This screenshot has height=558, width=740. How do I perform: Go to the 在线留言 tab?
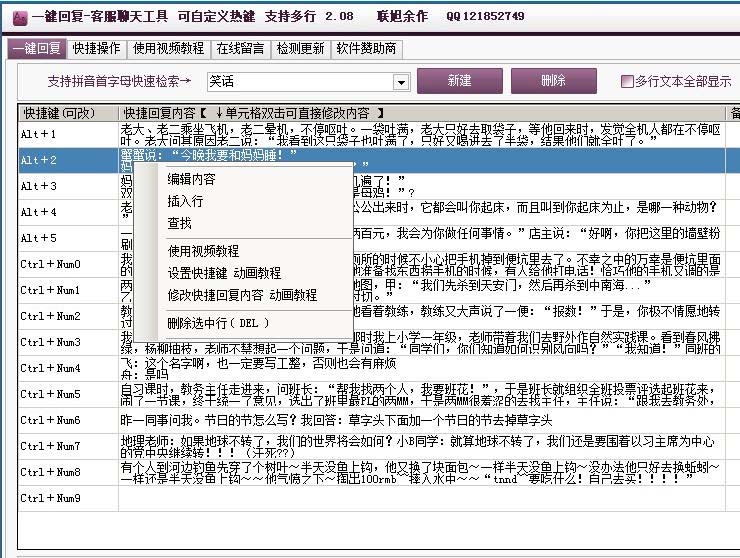[x=240, y=48]
